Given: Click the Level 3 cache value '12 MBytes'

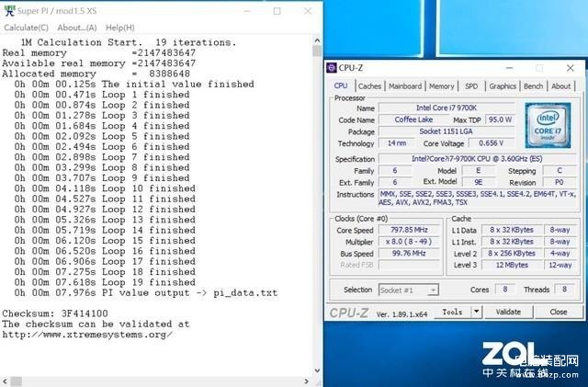Looking at the screenshot, I should (x=512, y=265).
